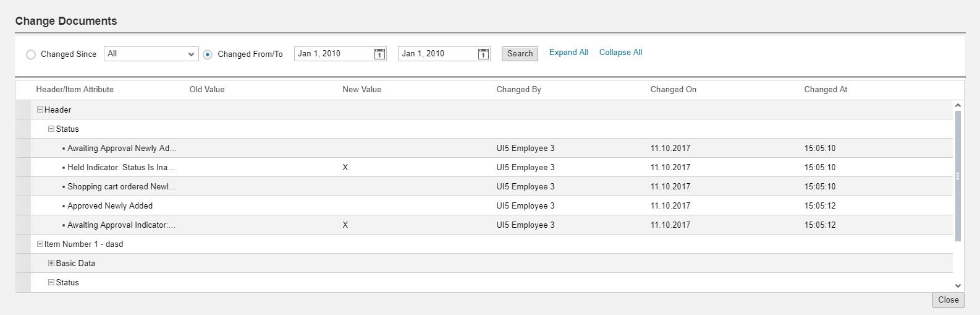980x315 pixels.
Task: Click the Changed At column header
Action: coord(826,89)
